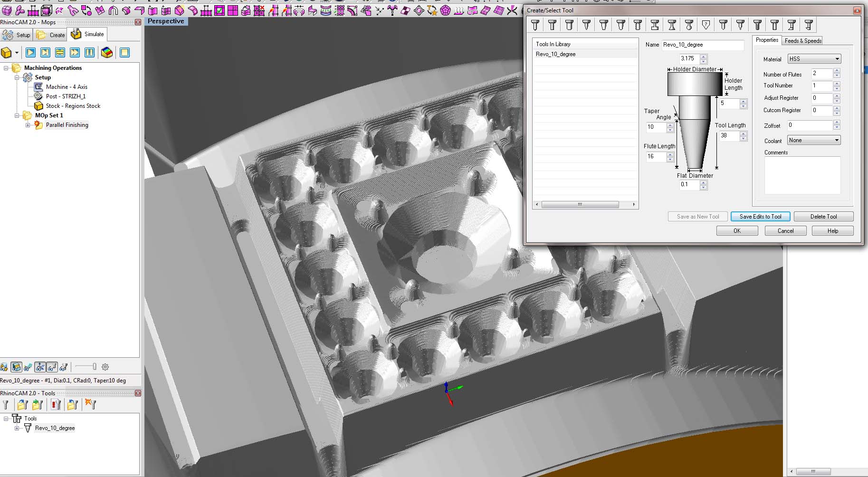Click the Step to Next simulation icon
This screenshot has height=477, width=868.
click(45, 53)
